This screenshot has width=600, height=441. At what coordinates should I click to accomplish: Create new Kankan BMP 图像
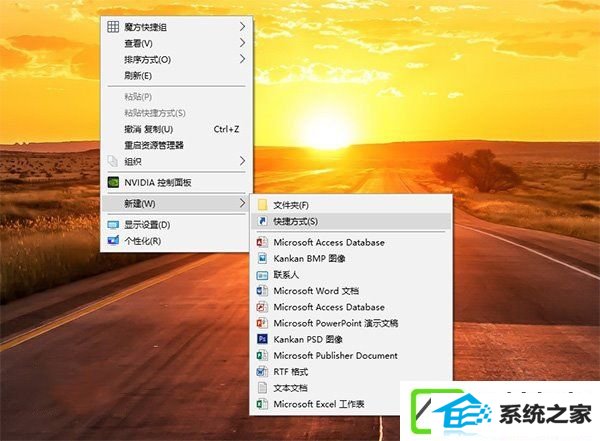click(x=351, y=258)
